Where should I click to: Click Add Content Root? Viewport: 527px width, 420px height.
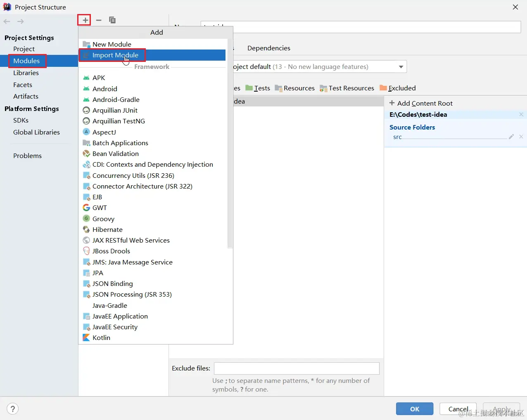[x=421, y=103]
